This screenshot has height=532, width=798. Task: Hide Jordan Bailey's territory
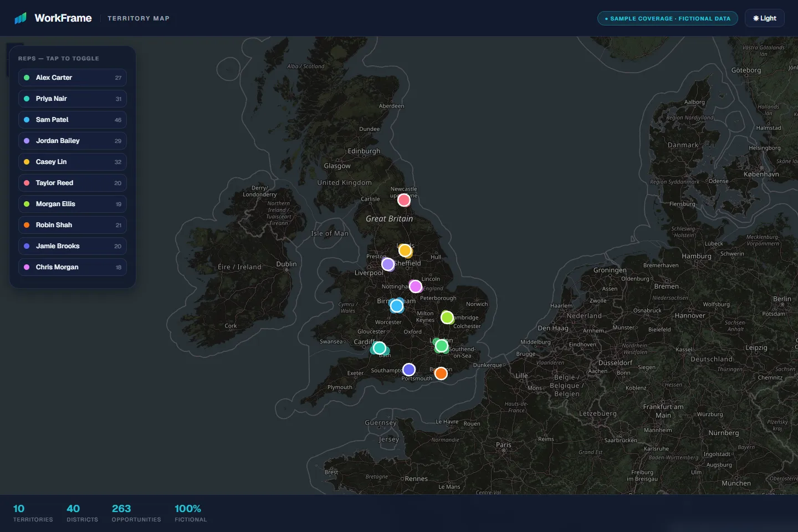(x=73, y=141)
